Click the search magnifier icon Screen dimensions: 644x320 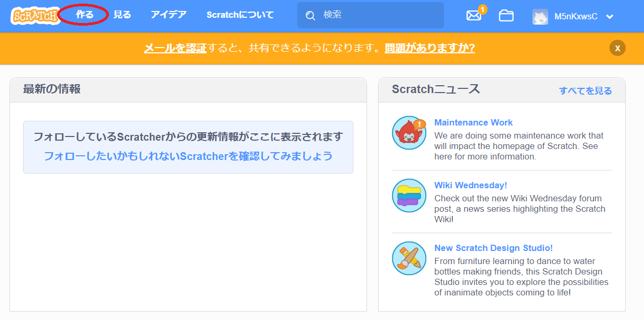coord(310,16)
